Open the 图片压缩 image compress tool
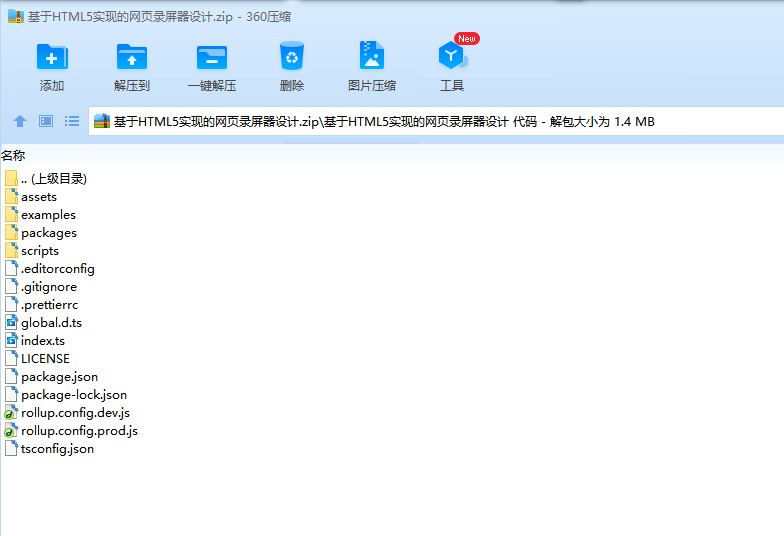Viewport: 784px width, 536px height. [x=372, y=56]
